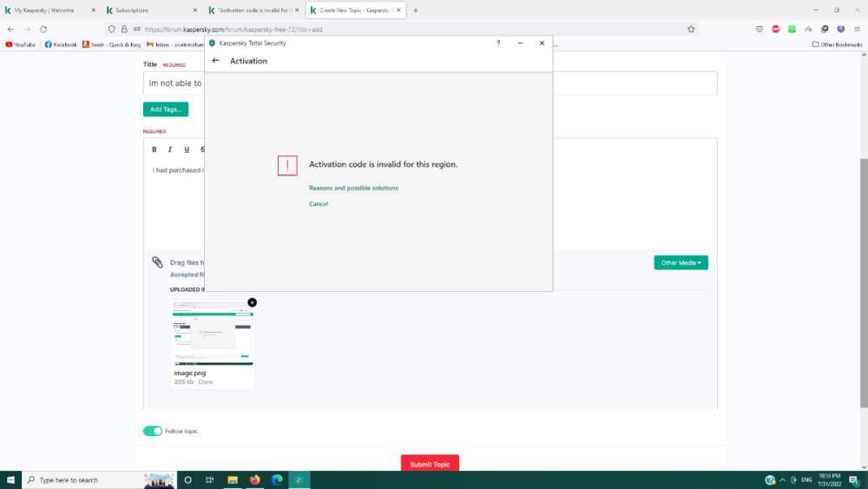Click the page vertical scrollbar thumb
The height and width of the screenshot is (489, 868).
click(x=864, y=283)
